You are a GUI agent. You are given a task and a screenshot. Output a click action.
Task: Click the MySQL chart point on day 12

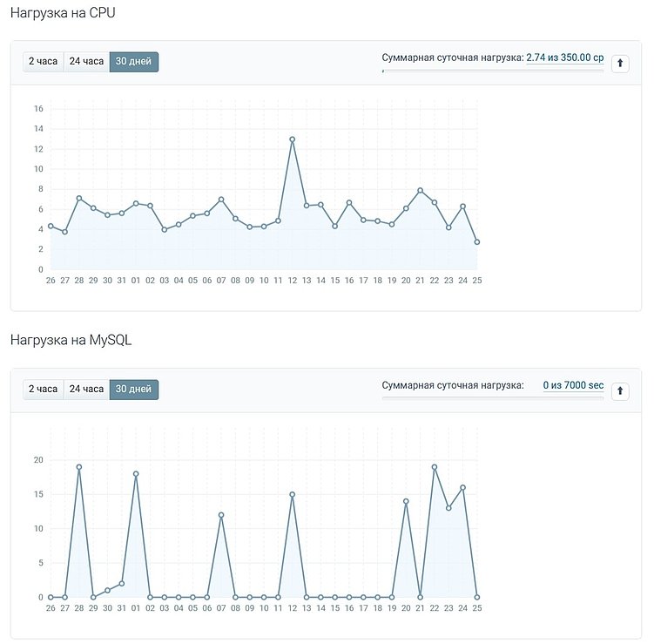point(292,494)
